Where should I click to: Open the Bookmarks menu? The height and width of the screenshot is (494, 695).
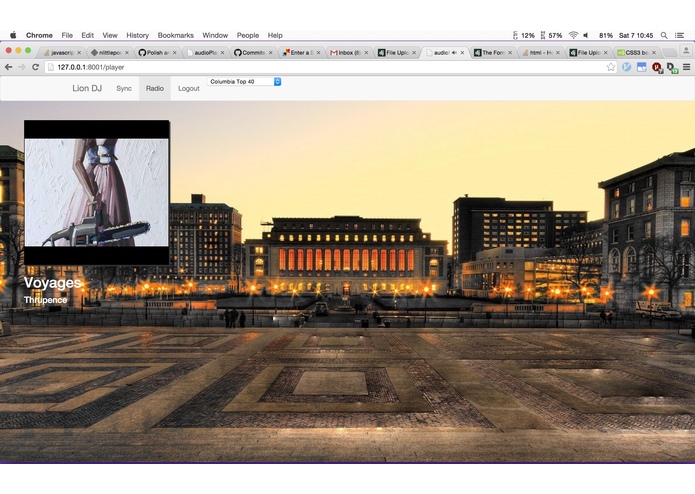click(176, 35)
